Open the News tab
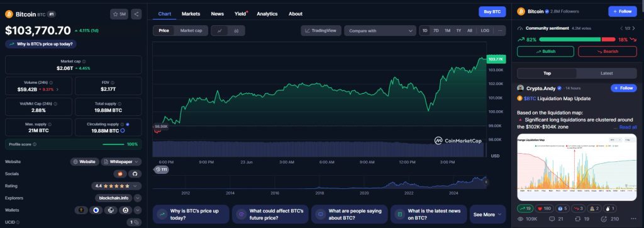Screen dimensions: 644x228 click(217, 14)
